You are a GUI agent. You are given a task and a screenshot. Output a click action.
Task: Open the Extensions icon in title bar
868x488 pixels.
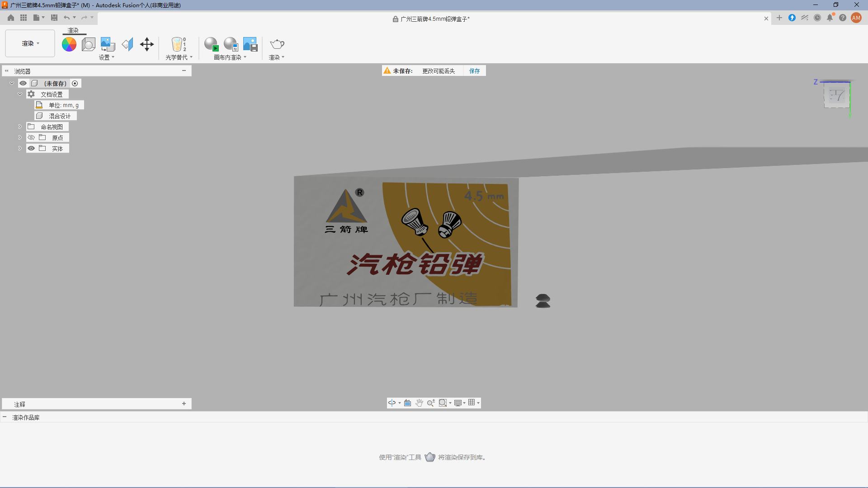pyautogui.click(x=792, y=18)
